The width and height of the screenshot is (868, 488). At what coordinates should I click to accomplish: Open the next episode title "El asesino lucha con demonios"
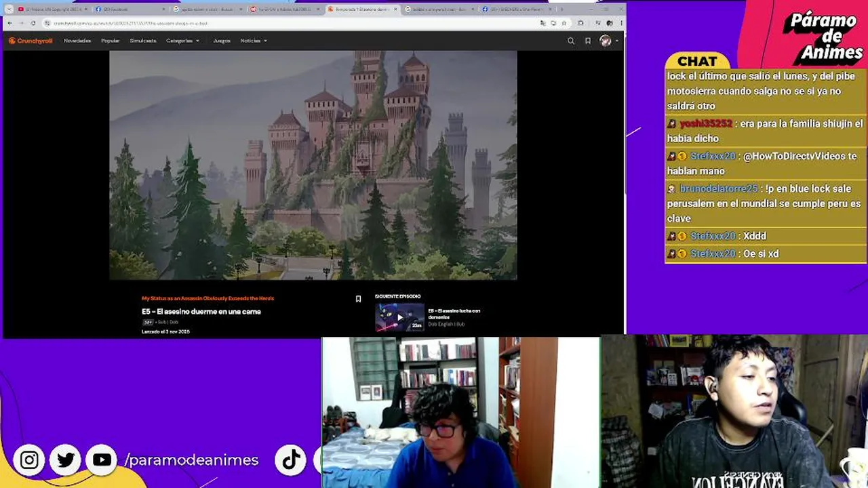[x=454, y=314]
